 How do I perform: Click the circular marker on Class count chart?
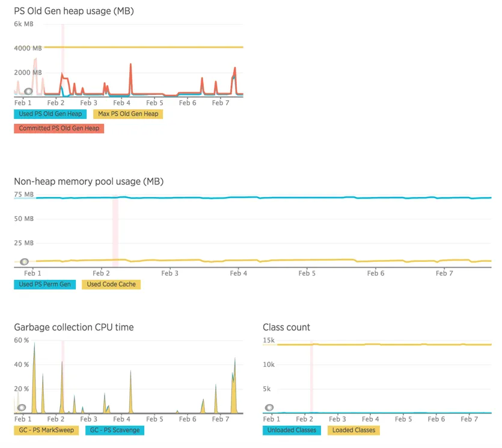269,408
